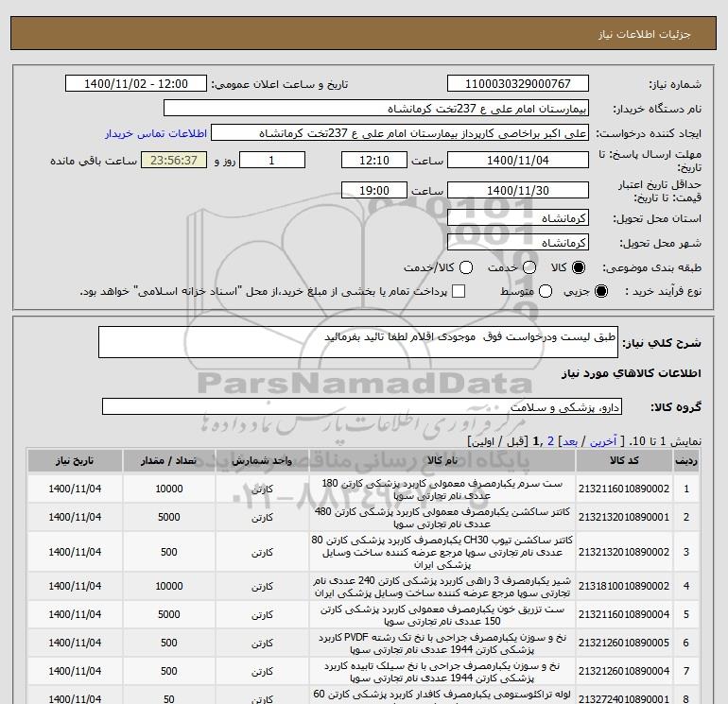Image resolution: width=728 pixels, height=704 pixels.
Task: Click the تعداد / مقدار column header
Action: point(169,461)
